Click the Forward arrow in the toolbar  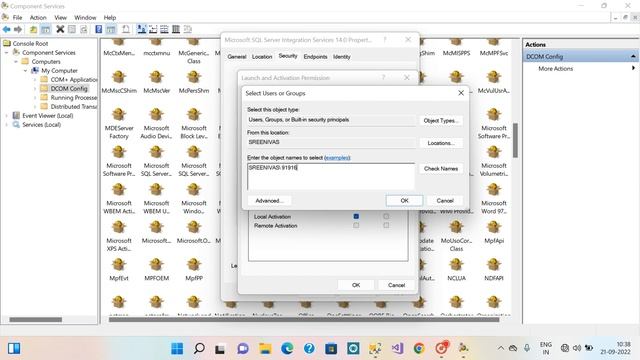pyautogui.click(x=18, y=29)
